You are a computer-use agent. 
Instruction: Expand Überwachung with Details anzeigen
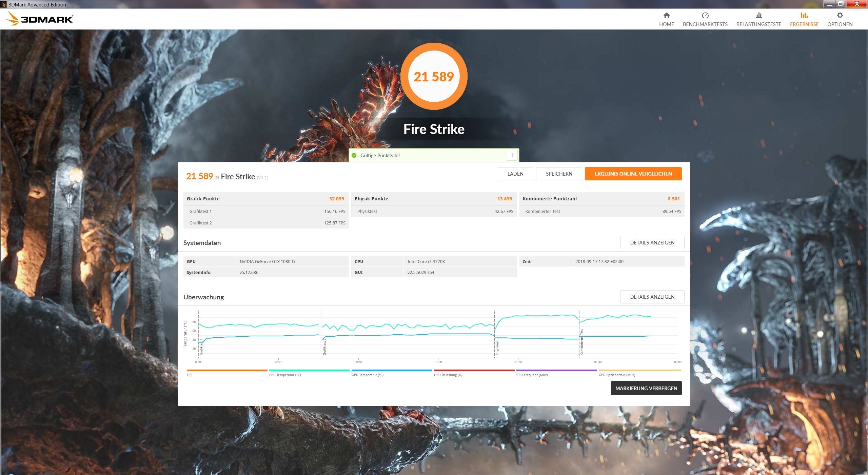coord(652,297)
